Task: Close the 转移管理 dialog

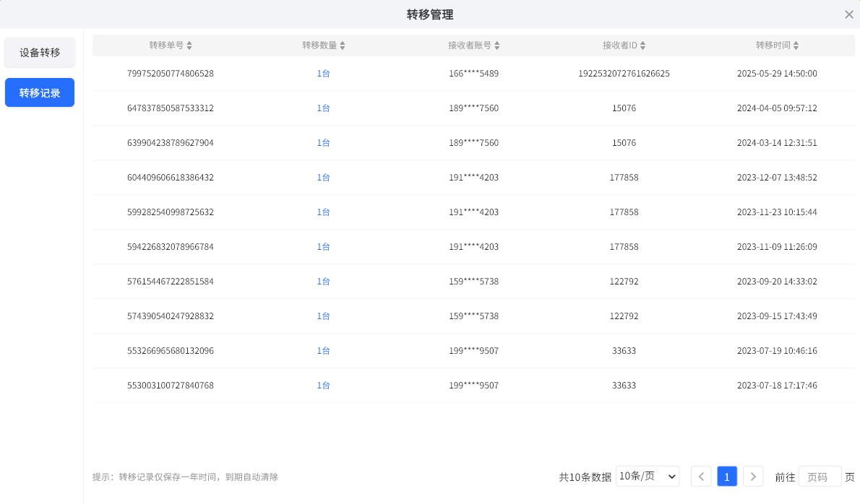Action: [849, 14]
